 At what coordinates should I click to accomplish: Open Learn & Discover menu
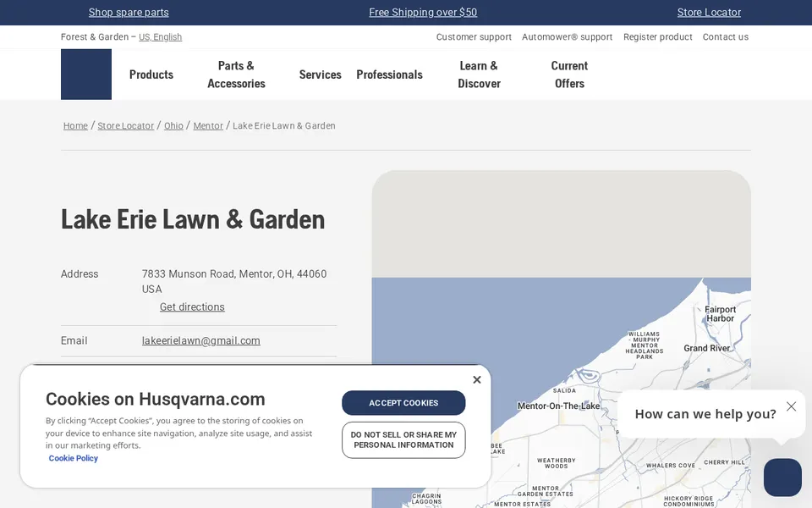click(x=479, y=75)
